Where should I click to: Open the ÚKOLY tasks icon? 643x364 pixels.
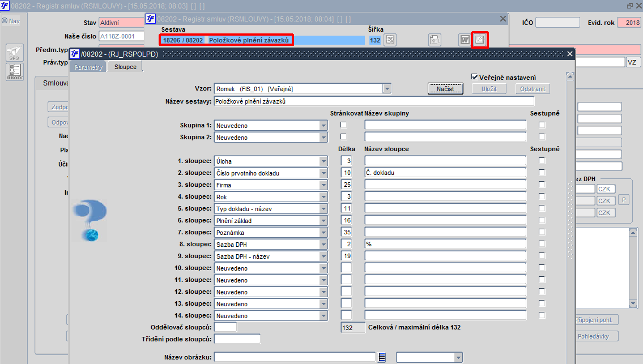14,72
